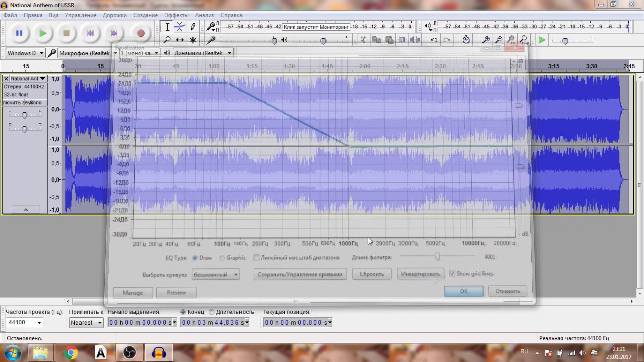Open the Вид menu
This screenshot has height=362, width=644.
click(54, 15)
